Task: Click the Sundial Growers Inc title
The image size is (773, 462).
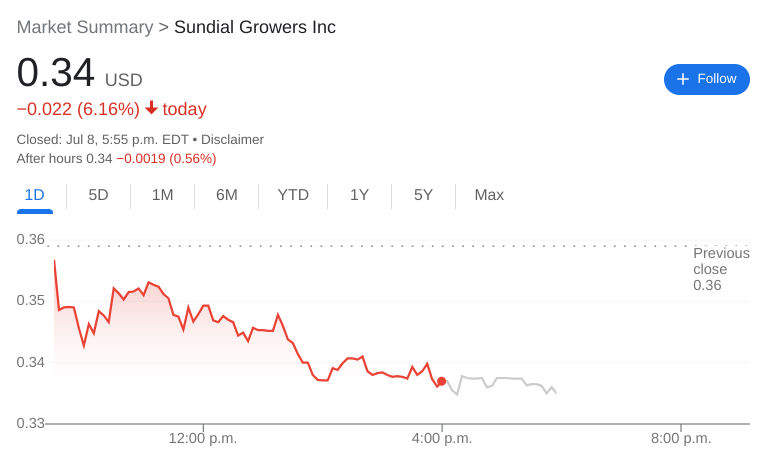Action: 255,27
